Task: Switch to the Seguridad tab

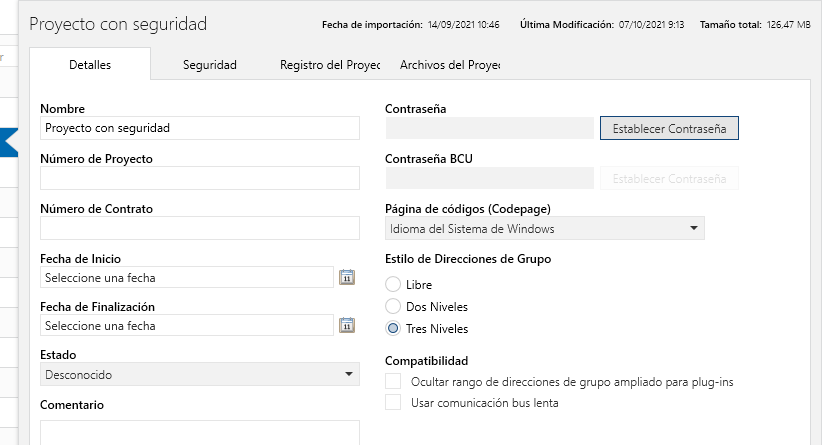Action: coord(210,64)
